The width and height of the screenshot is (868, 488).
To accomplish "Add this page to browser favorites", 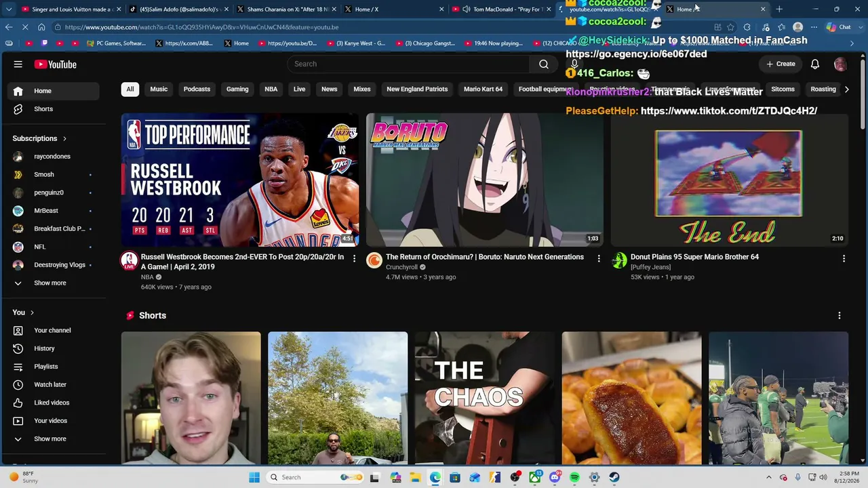I will pos(730,27).
